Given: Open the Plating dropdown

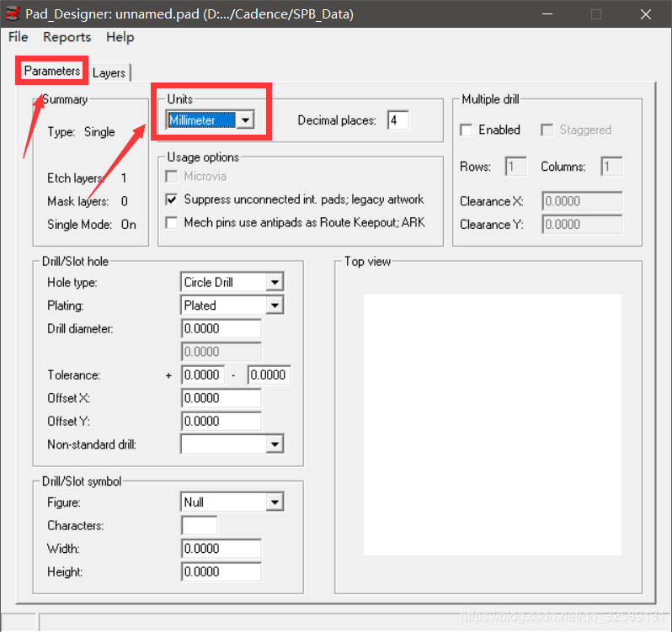Looking at the screenshot, I should (232, 305).
